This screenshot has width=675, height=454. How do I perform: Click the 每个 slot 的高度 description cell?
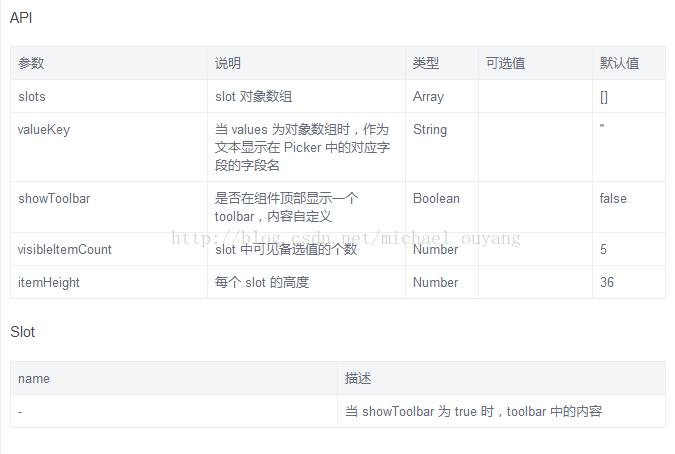262,283
